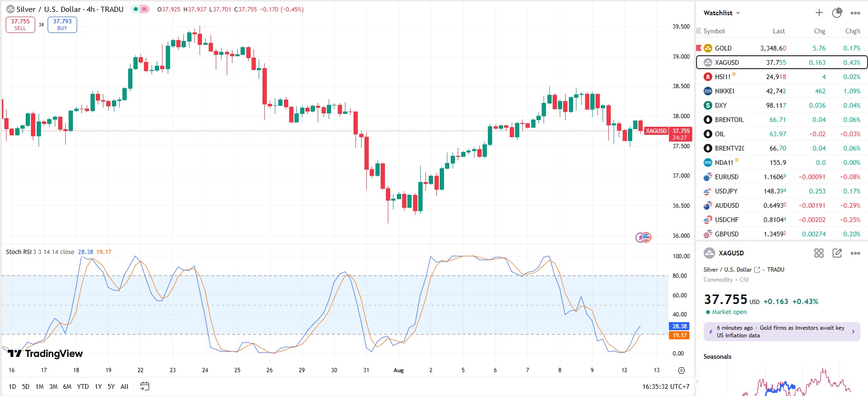Click the plus icon to add symbol

pos(819,13)
